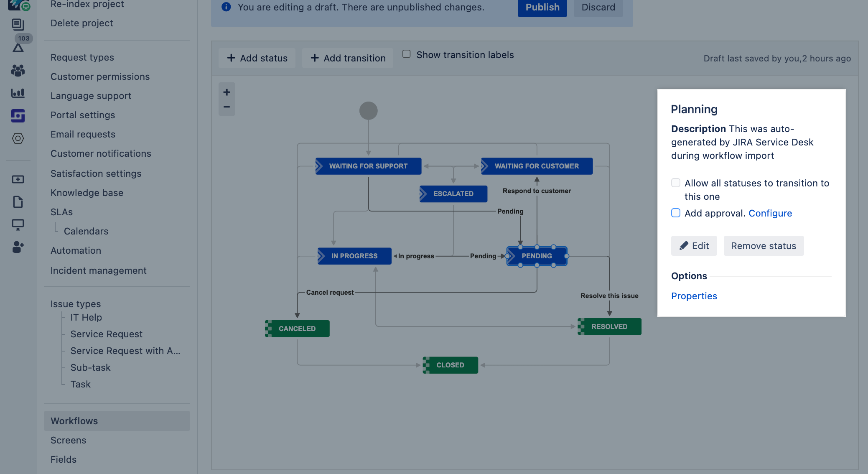
Task: Click the zoom in button on workflow canvas
Action: pos(227,92)
